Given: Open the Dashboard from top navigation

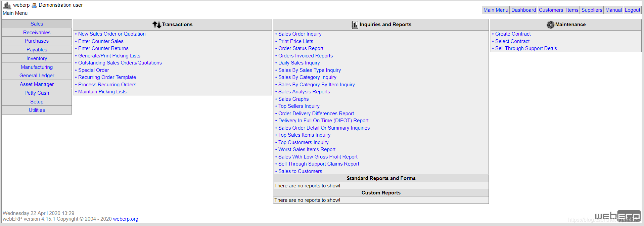Looking at the screenshot, I should coord(523,10).
